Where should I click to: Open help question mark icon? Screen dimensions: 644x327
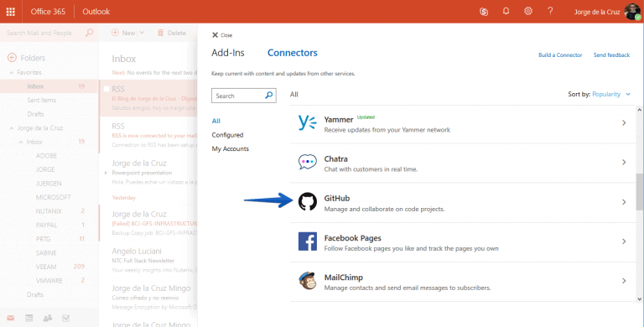pos(550,11)
